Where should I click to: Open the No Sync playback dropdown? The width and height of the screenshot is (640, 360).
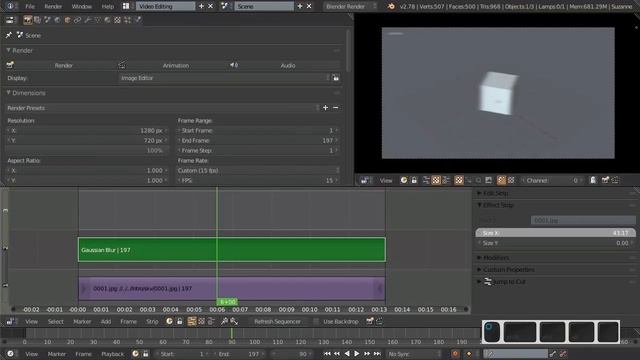[414, 354]
